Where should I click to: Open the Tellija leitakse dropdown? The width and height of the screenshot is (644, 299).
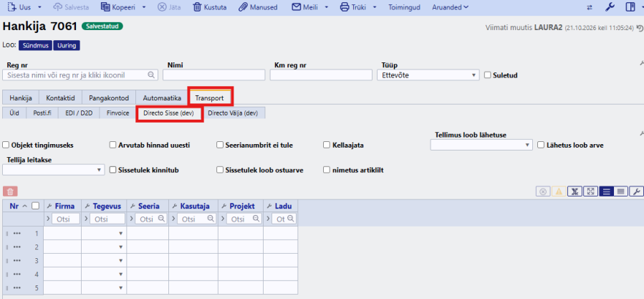coord(54,170)
